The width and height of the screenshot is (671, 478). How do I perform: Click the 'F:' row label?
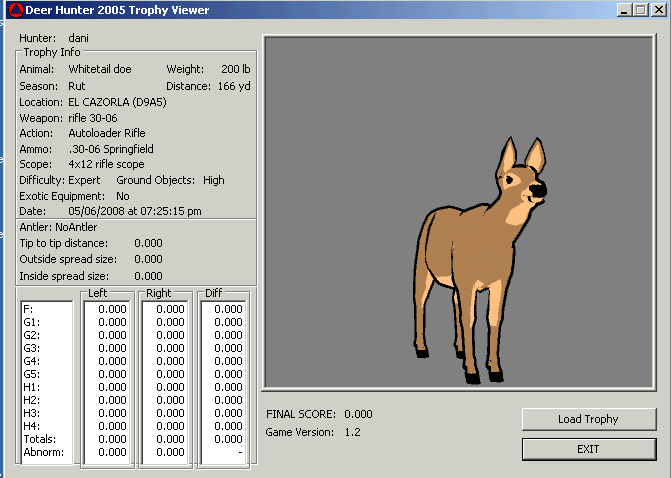(x=28, y=309)
